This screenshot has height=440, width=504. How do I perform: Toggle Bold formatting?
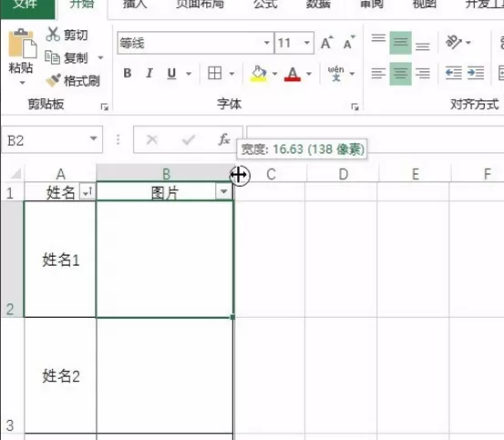(128, 73)
